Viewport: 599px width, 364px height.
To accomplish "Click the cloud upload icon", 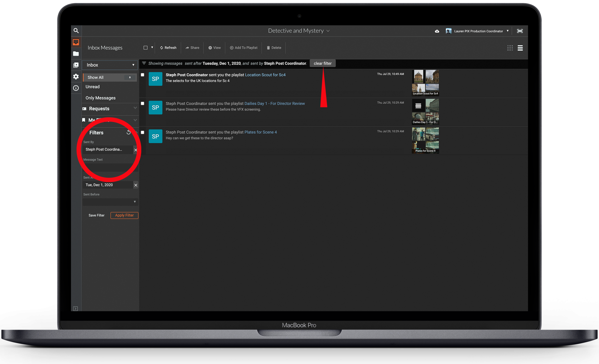I will (x=437, y=31).
